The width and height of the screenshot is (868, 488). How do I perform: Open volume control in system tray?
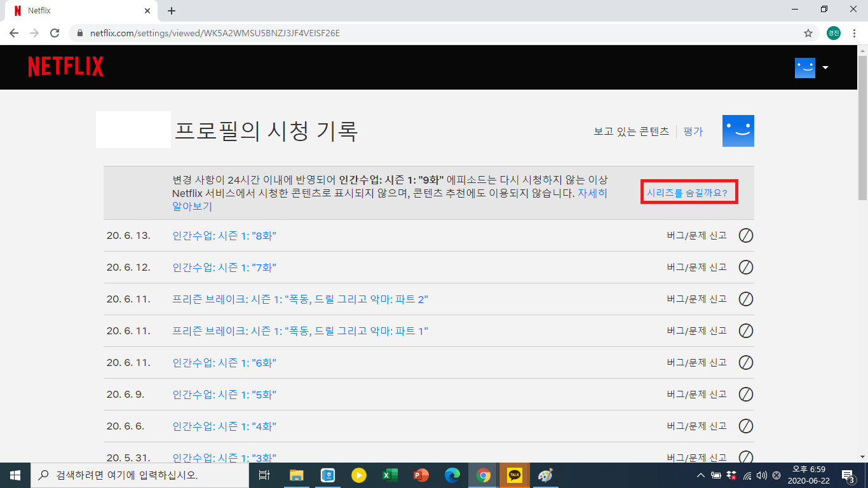(761, 475)
